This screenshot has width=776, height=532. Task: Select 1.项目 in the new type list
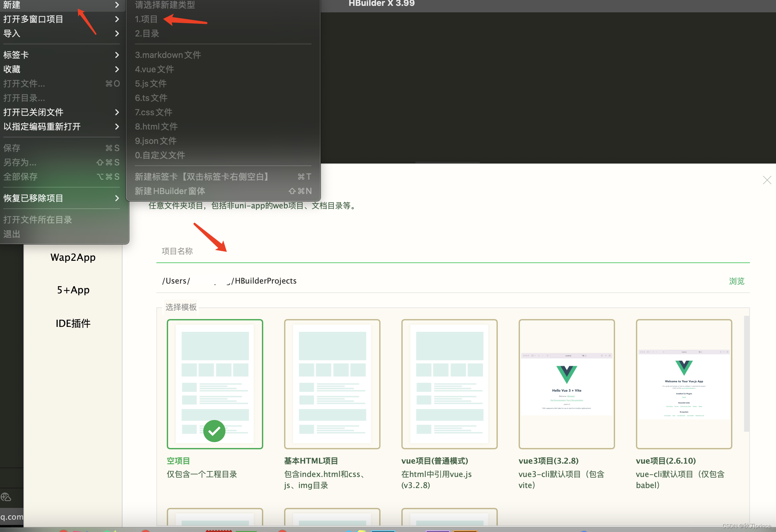[x=223, y=19]
